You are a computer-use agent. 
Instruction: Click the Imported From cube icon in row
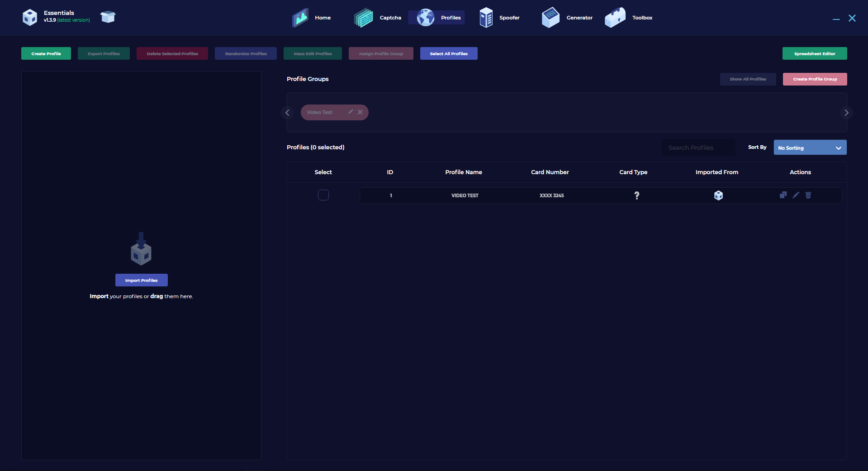(718, 195)
